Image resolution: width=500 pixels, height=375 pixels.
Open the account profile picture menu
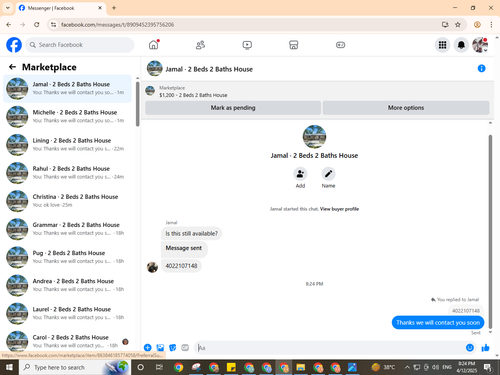(480, 45)
